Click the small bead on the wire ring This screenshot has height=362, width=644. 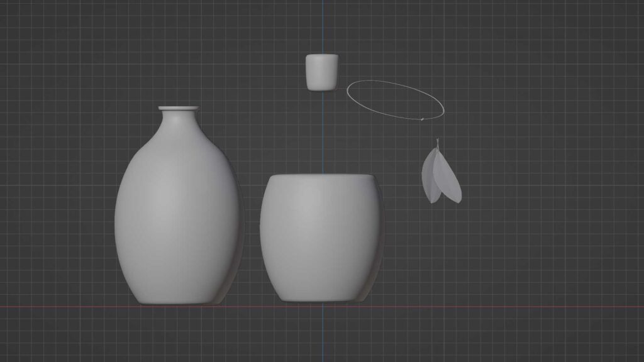tap(422, 119)
